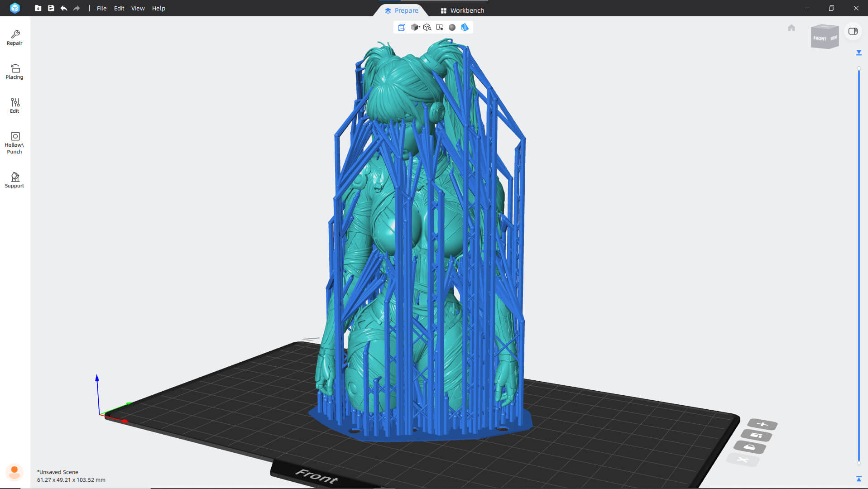Image resolution: width=868 pixels, height=489 pixels.
Task: Click the box selection cursor icon
Action: coord(440,27)
